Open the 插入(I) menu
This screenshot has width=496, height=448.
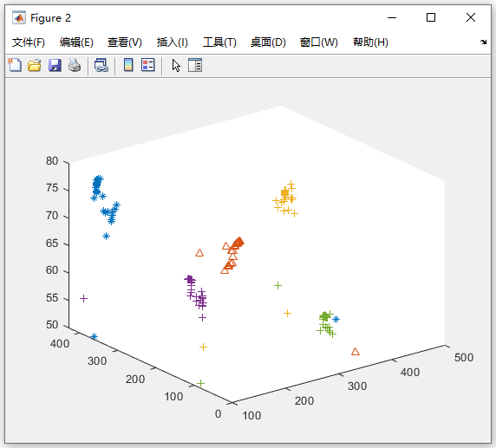(173, 42)
